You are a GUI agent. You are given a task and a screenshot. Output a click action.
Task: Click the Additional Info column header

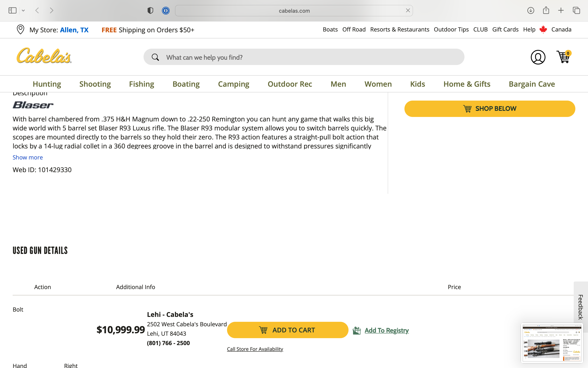point(136,287)
